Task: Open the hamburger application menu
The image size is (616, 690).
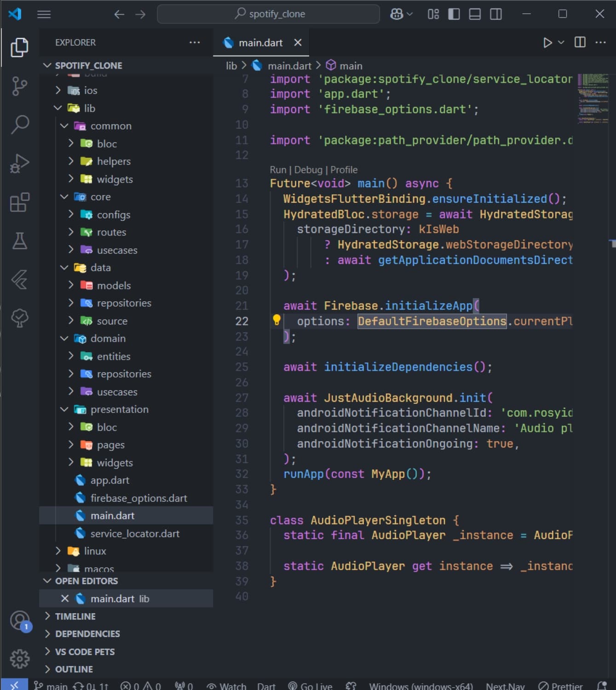Action: point(44,14)
